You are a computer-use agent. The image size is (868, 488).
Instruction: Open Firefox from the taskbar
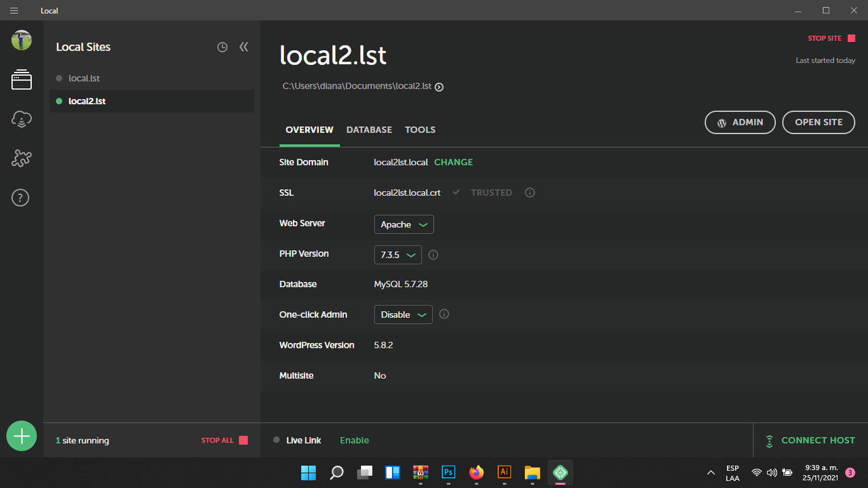(x=477, y=472)
